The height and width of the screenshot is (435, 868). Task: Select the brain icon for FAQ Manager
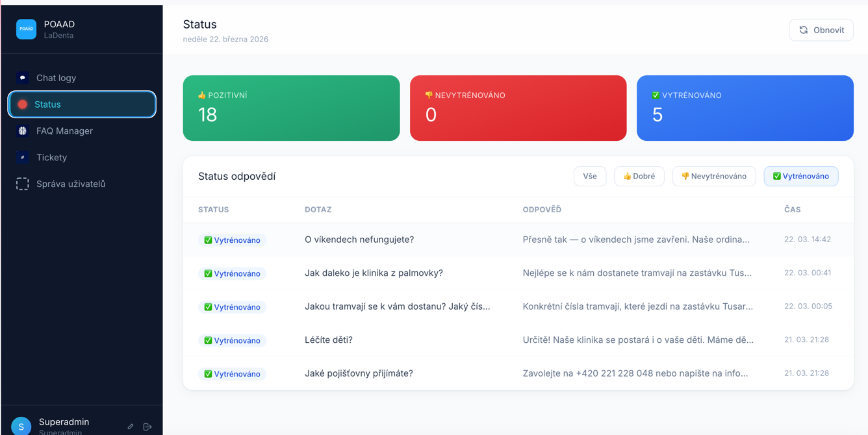click(22, 130)
